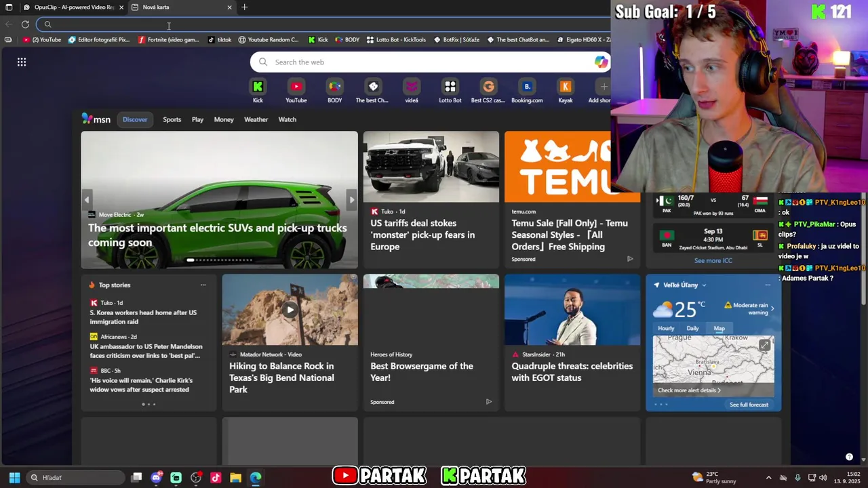
Task: Play the Hiking to Balance Rock video
Action: click(x=290, y=310)
